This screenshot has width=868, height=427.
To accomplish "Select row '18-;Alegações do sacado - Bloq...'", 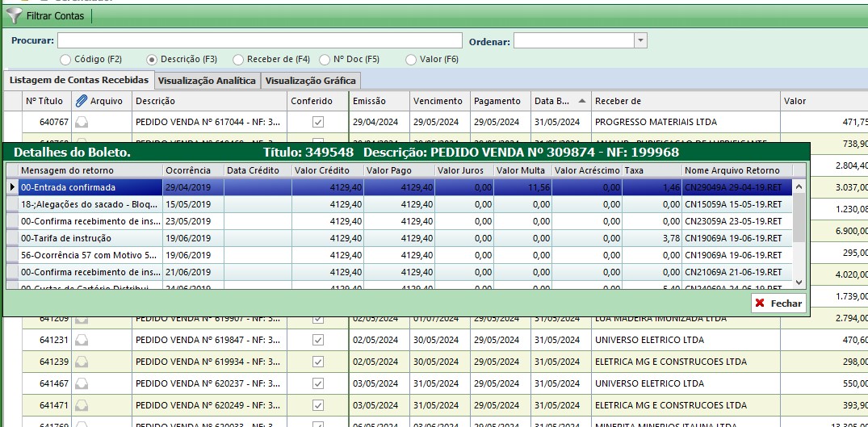I will [x=400, y=205].
